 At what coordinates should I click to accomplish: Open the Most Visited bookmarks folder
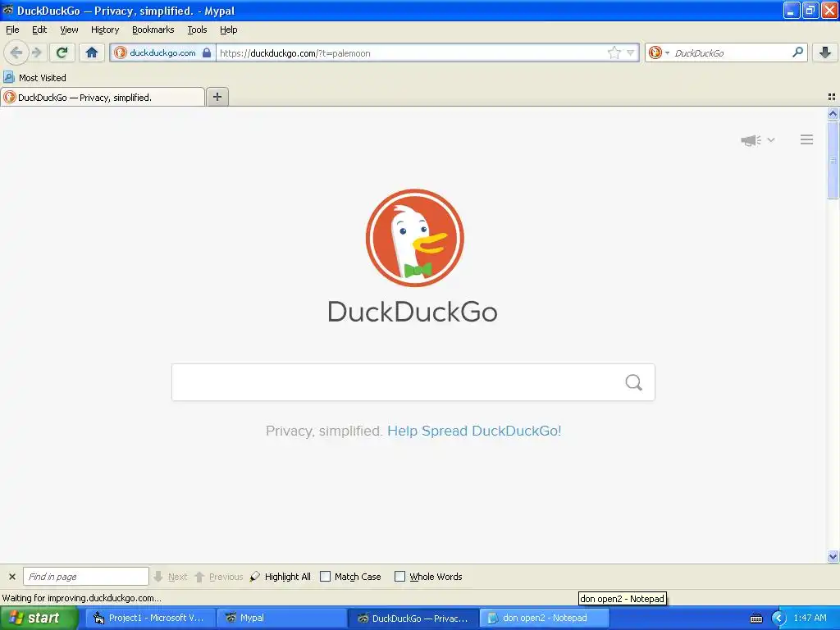coord(35,78)
